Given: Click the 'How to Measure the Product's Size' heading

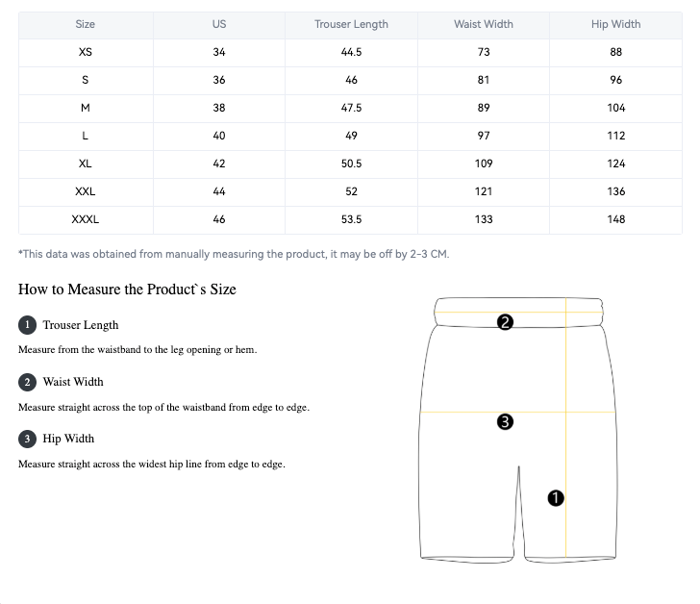Looking at the screenshot, I should [127, 289].
